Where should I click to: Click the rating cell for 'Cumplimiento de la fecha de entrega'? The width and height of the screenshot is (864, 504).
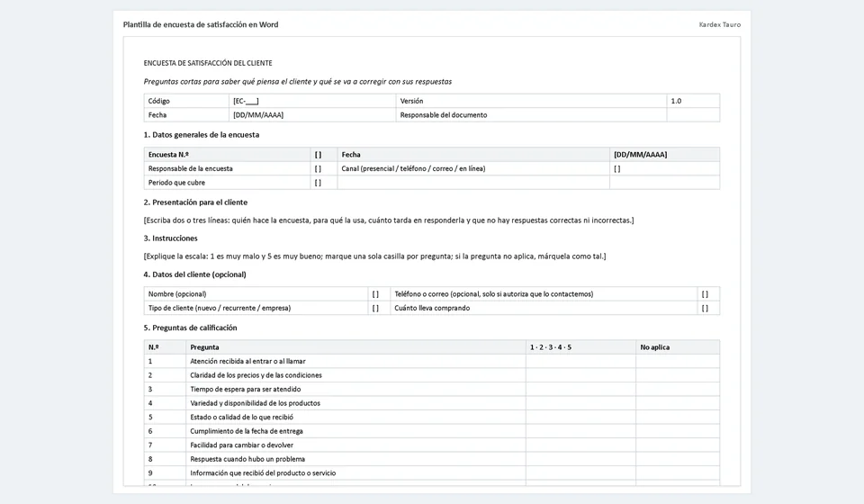[580, 431]
